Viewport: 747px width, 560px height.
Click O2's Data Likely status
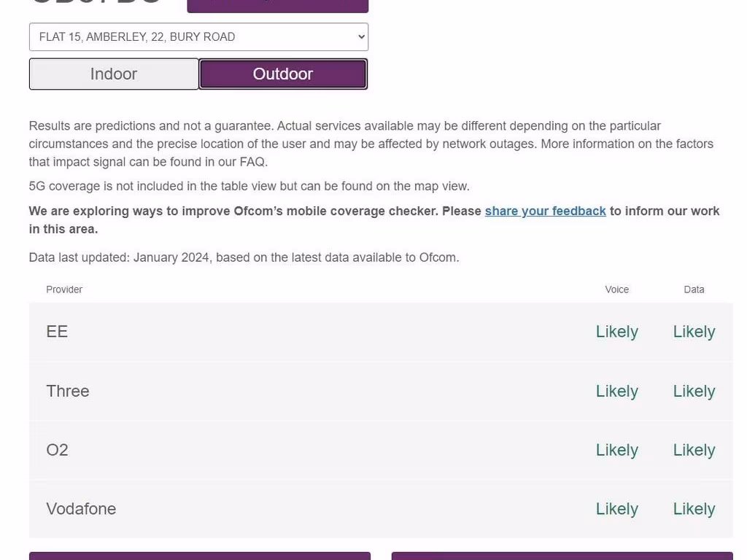(x=694, y=450)
